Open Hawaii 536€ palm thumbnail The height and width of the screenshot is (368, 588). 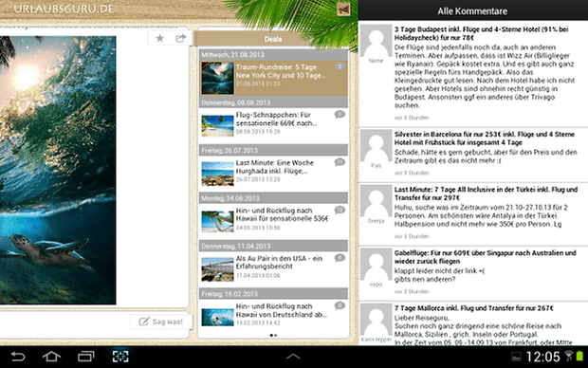point(217,221)
